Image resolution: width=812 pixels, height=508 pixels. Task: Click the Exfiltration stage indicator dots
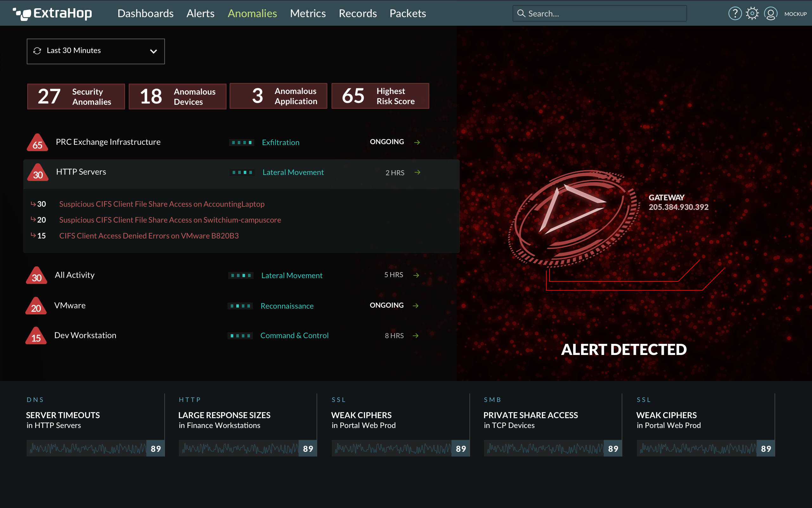pos(242,143)
